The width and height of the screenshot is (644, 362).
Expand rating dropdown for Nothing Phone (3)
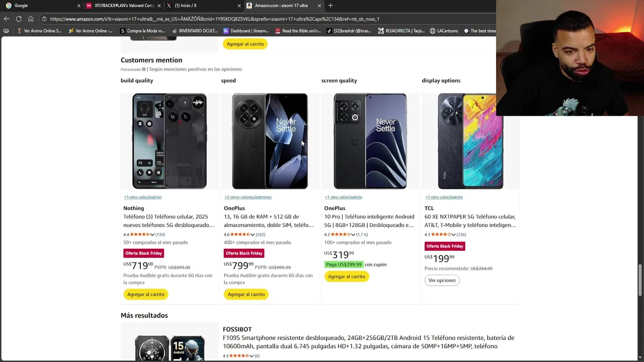tap(152, 235)
